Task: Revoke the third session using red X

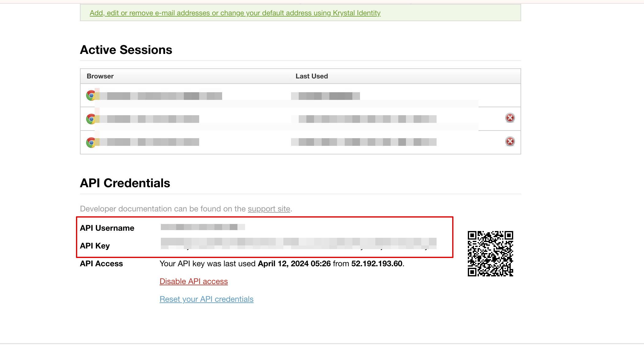Action: click(510, 141)
